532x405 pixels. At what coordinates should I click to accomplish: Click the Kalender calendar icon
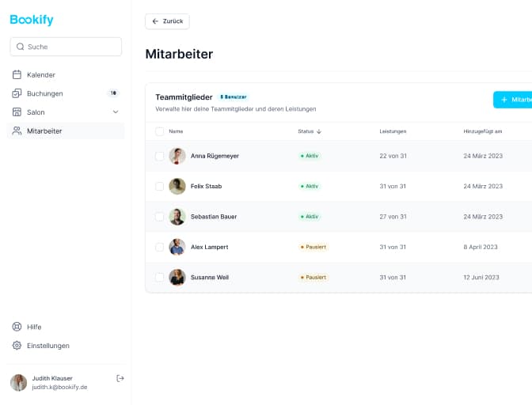[x=17, y=74]
